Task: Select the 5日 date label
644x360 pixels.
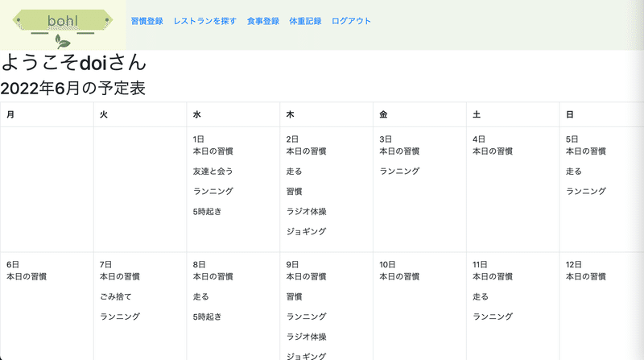Action: [572, 139]
